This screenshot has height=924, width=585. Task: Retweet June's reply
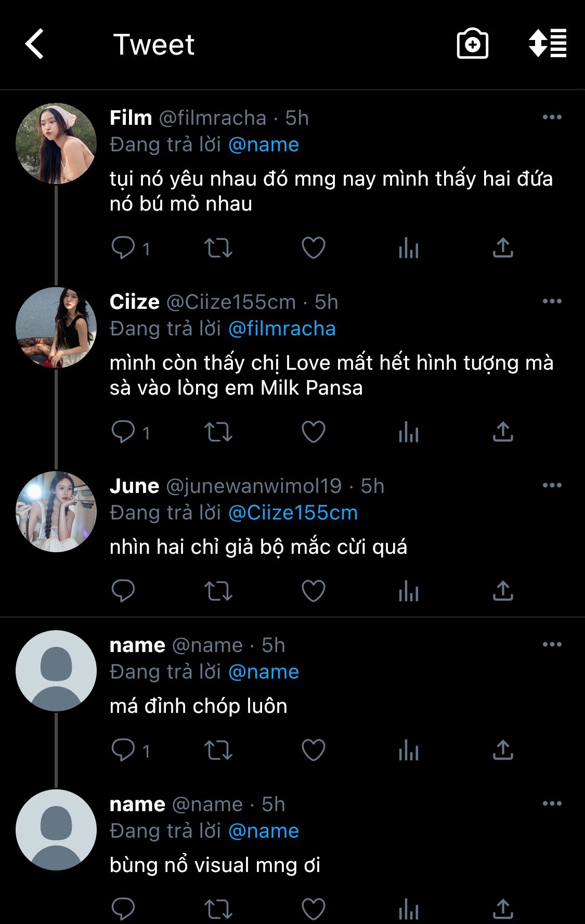218,591
